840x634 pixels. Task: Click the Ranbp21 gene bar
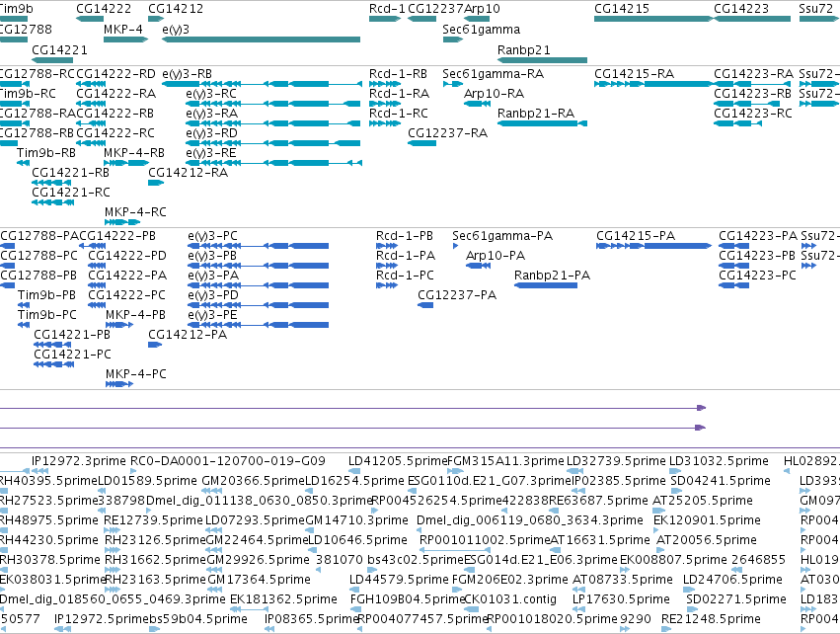[x=542, y=60]
